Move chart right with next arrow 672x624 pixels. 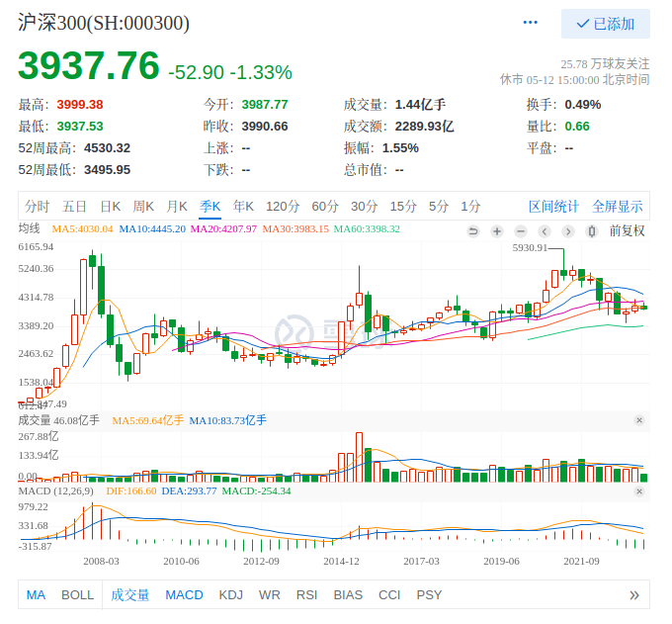(x=568, y=231)
